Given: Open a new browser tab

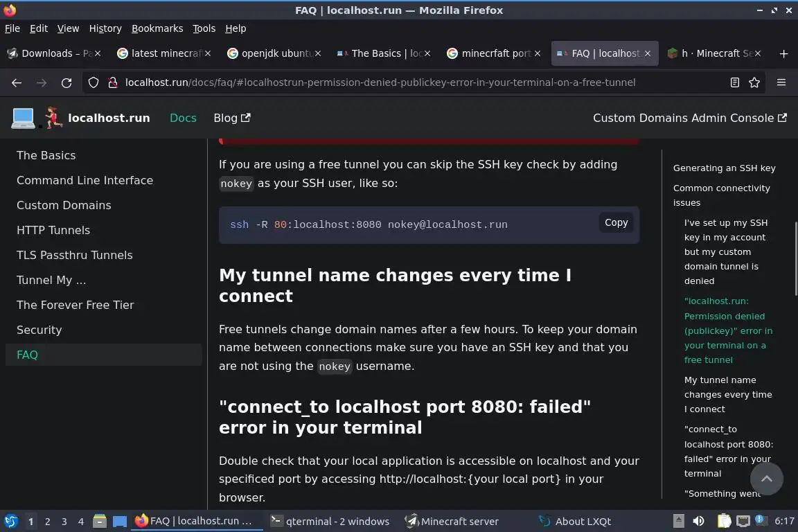Looking at the screenshot, I should [x=783, y=53].
